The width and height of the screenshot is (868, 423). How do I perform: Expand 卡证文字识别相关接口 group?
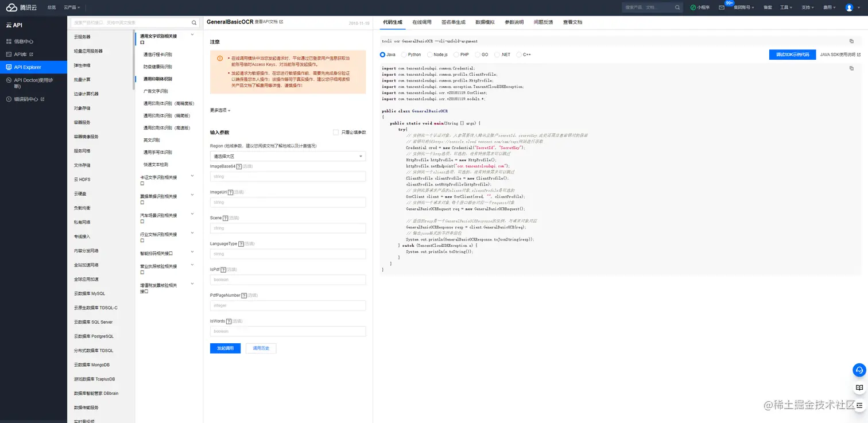192,177
